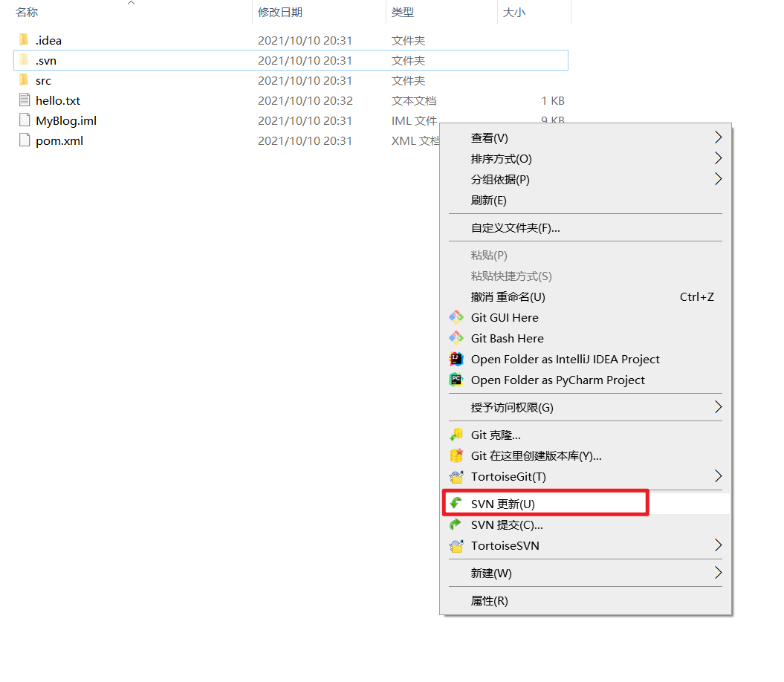
Task: Click the TortoiseGit turtle icon
Action: (x=456, y=476)
